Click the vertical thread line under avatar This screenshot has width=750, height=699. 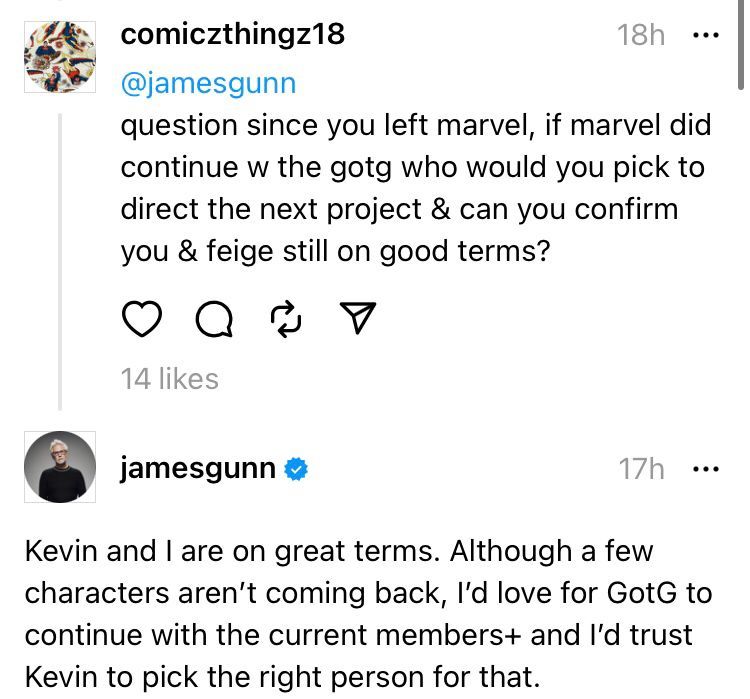coord(59,260)
